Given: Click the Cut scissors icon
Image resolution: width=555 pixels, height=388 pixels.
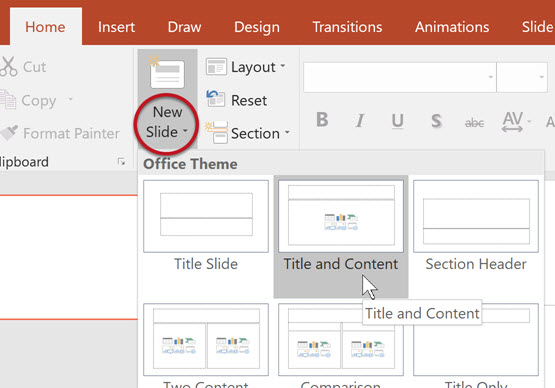Looking at the screenshot, I should click(8, 66).
